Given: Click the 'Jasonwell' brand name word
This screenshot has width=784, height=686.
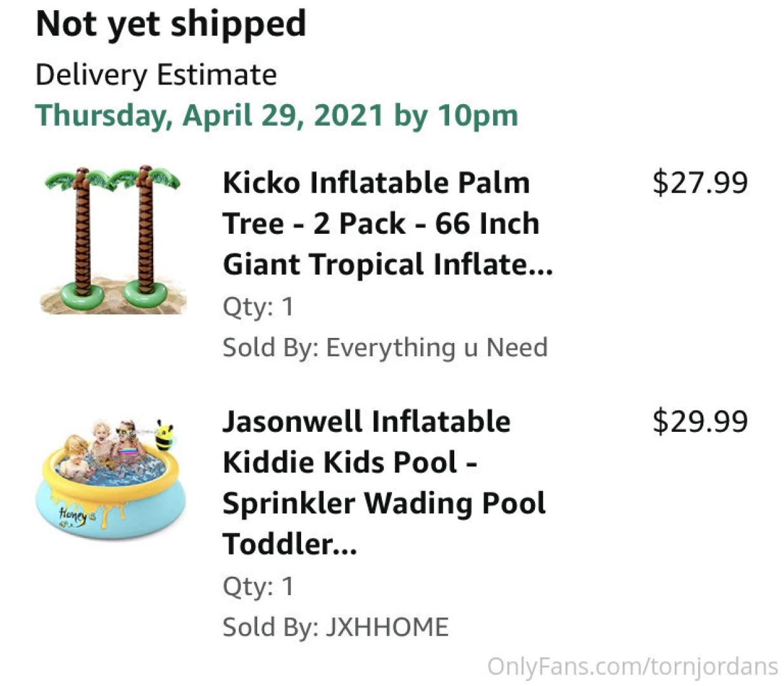Looking at the screenshot, I should pyautogui.click(x=293, y=422).
